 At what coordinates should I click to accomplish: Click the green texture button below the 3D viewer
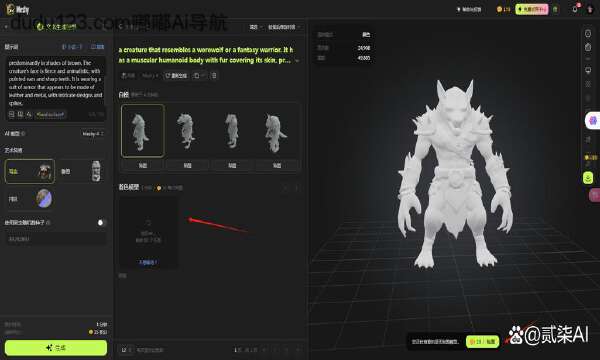(483, 341)
